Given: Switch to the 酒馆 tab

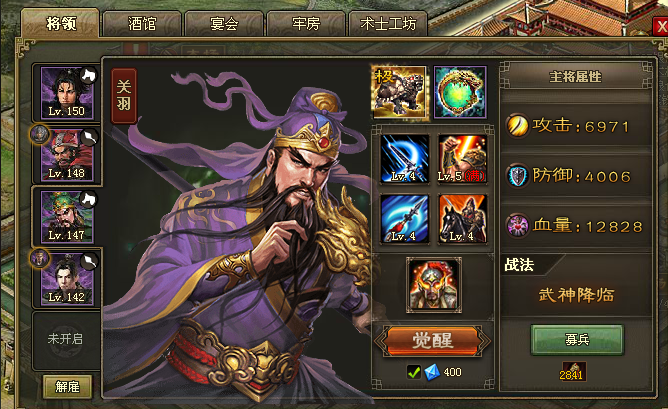Looking at the screenshot, I should click(x=142, y=24).
